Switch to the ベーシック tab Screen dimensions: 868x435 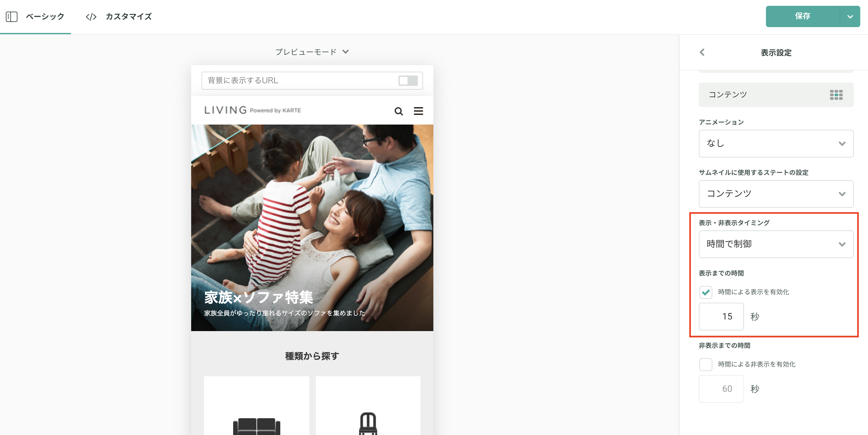[45, 16]
